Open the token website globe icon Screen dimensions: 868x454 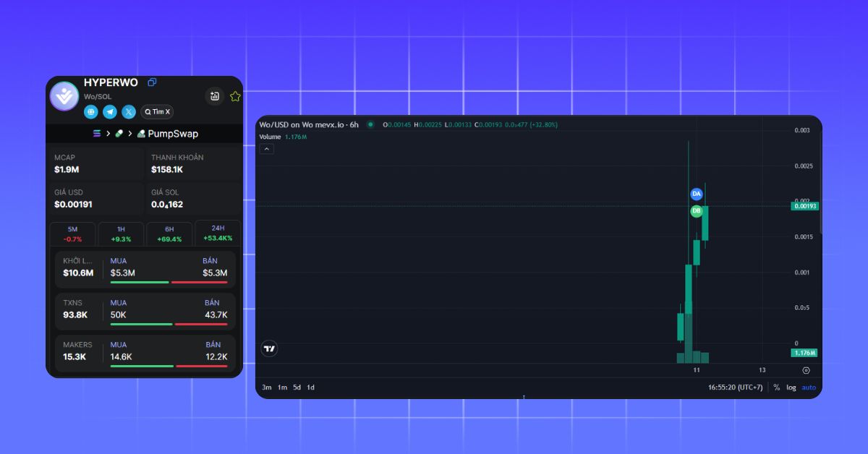[90, 111]
